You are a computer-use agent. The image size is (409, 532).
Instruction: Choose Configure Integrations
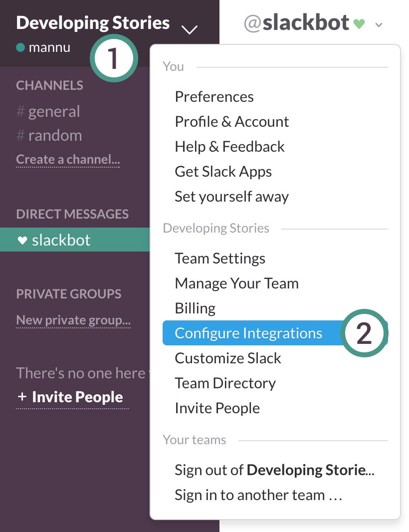click(x=275, y=333)
